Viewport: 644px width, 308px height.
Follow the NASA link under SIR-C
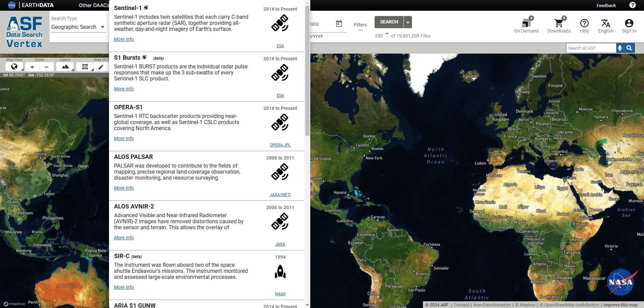pyautogui.click(x=280, y=294)
